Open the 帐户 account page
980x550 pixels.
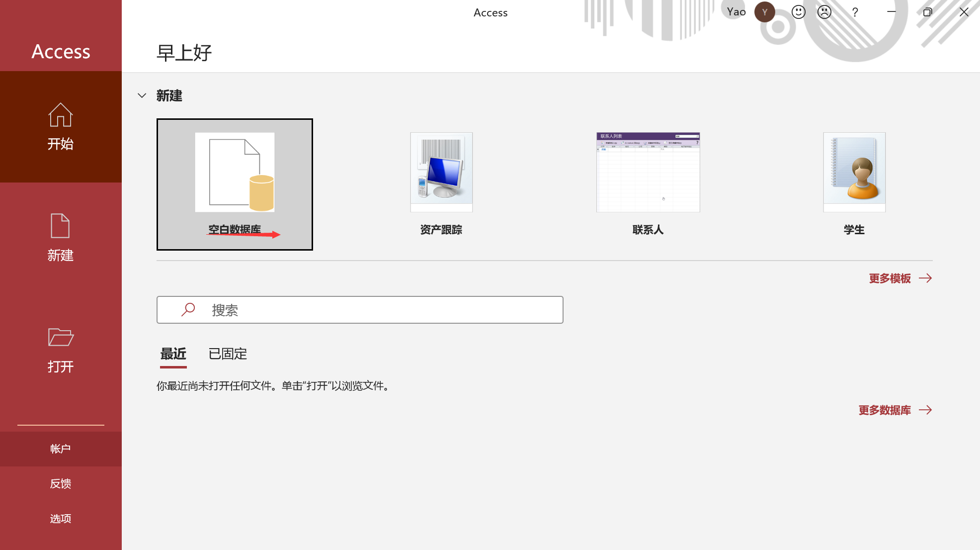60,449
